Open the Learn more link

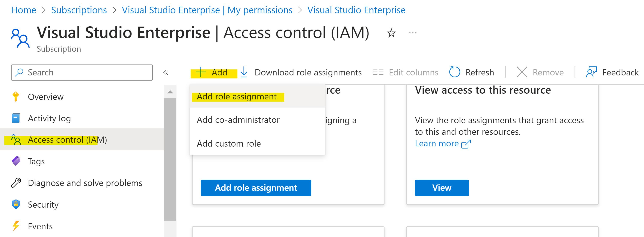436,144
